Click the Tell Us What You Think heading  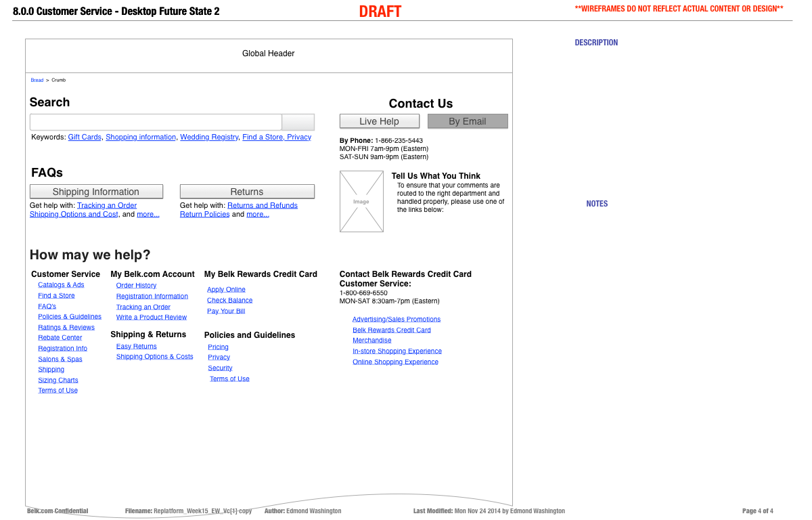pos(436,176)
